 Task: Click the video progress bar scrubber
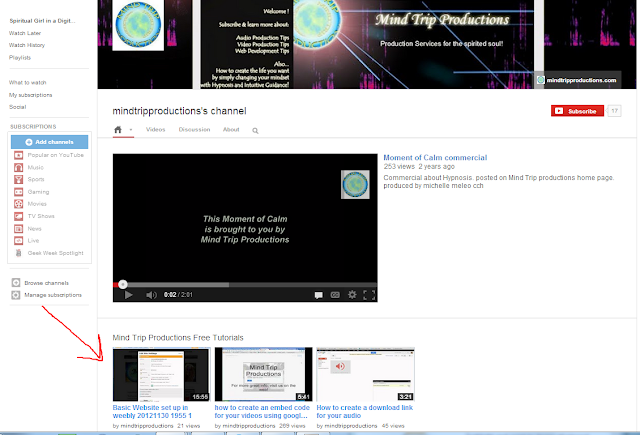tap(122, 284)
